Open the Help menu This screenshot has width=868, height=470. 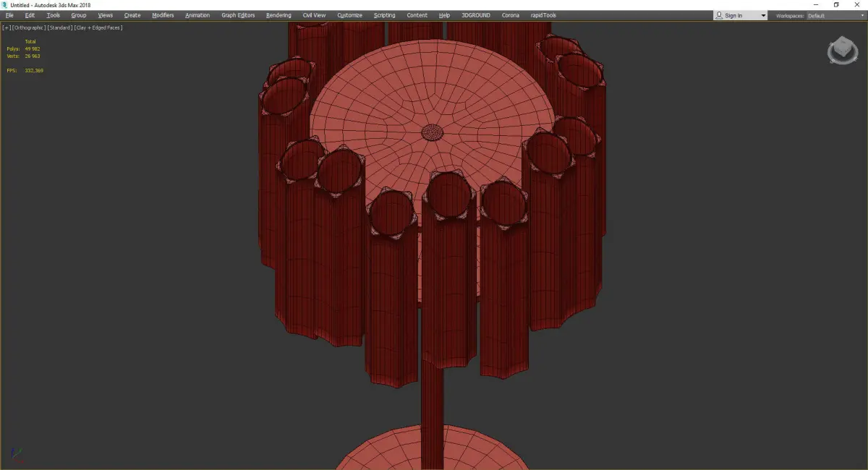click(444, 15)
